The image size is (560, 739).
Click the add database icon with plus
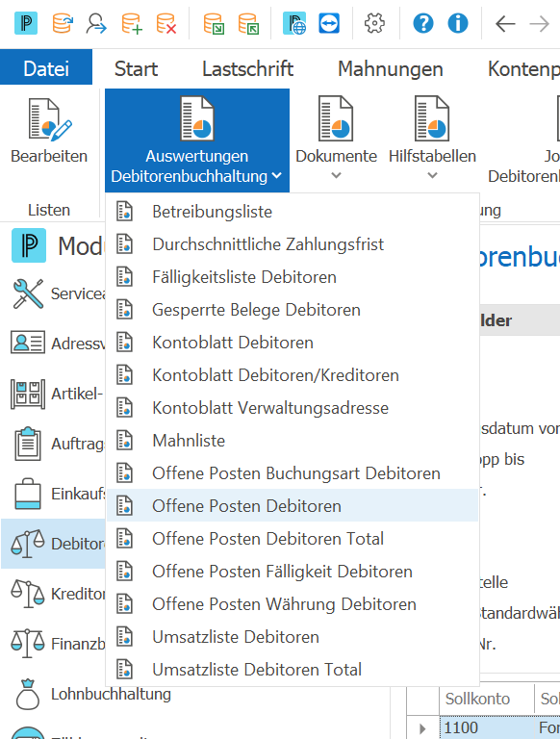(x=132, y=23)
